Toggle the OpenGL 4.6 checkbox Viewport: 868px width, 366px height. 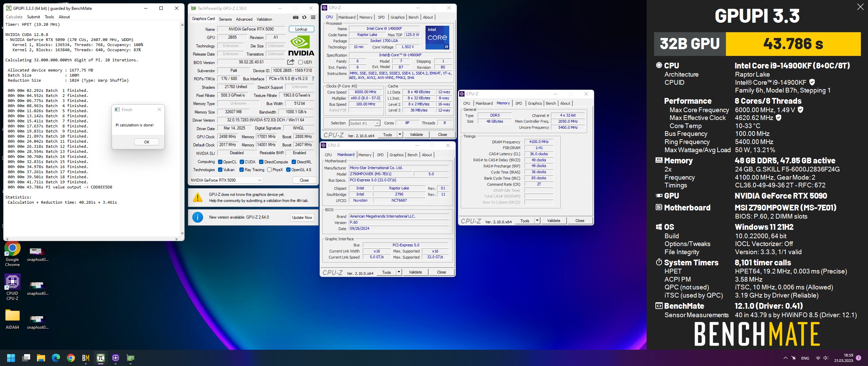(x=288, y=170)
